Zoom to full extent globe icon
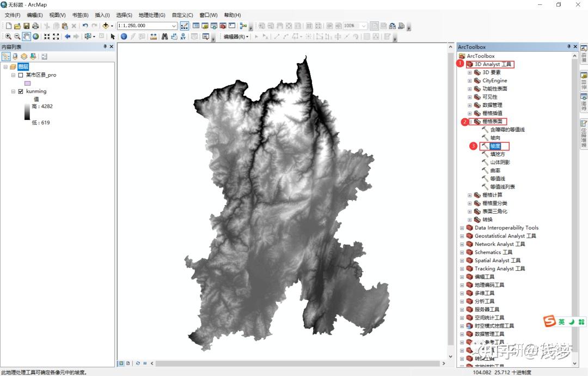Image resolution: width=588 pixels, height=376 pixels. (35, 37)
